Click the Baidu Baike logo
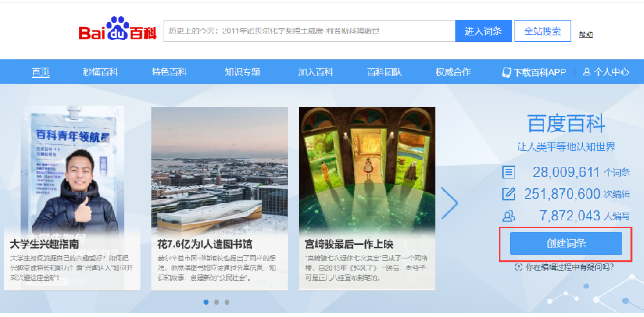 click(x=117, y=29)
